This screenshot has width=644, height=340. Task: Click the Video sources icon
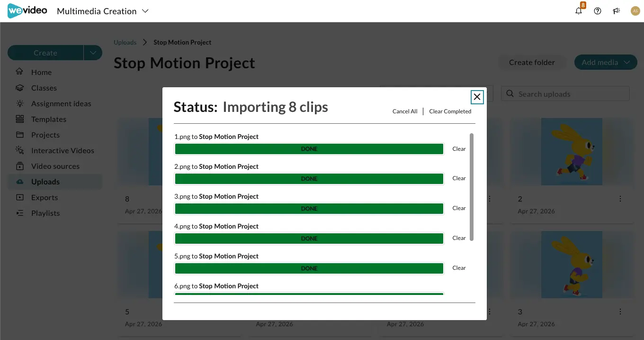[x=19, y=166]
